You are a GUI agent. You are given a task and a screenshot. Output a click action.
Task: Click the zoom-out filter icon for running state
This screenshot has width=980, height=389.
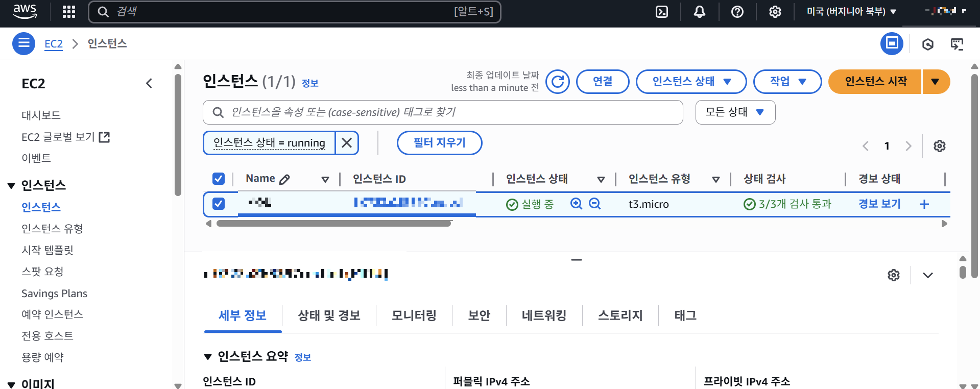pos(594,204)
